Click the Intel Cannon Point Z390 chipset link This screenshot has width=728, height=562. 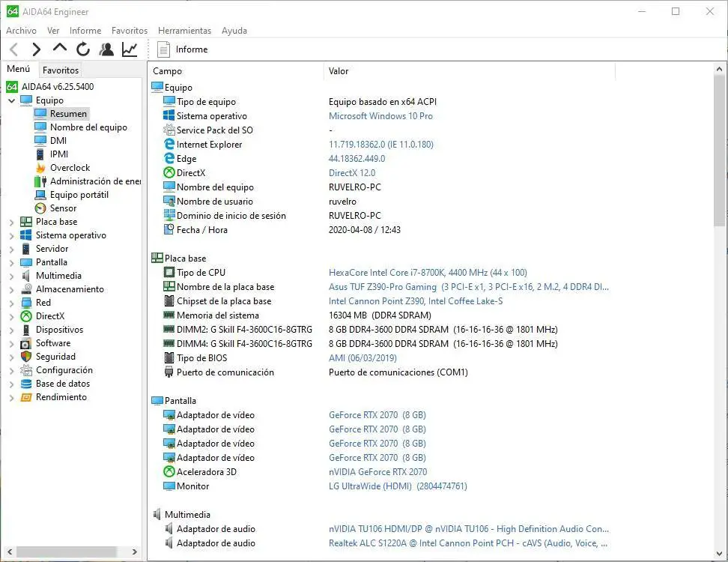pos(416,301)
